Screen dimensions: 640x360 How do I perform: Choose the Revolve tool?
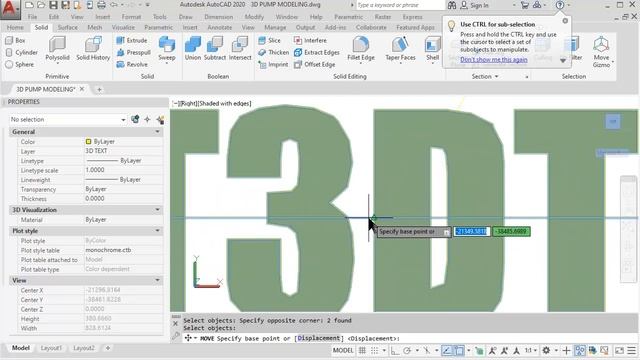(x=132, y=64)
